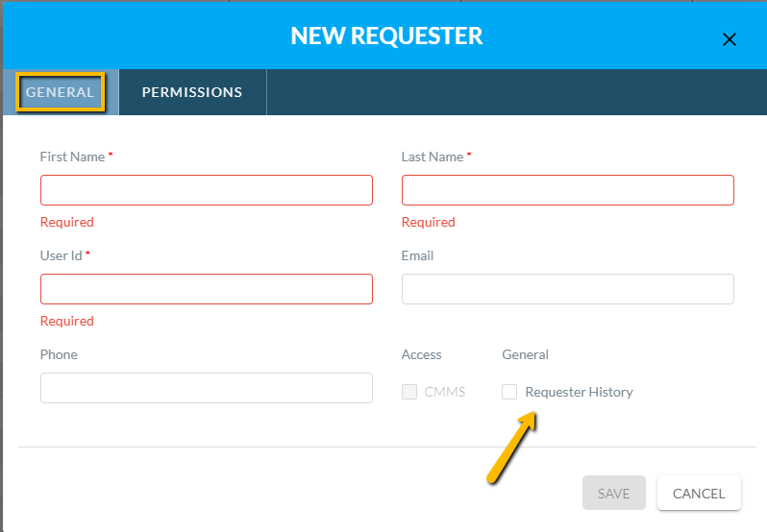Open the Permissions tab
The height and width of the screenshot is (532, 767).
[192, 92]
